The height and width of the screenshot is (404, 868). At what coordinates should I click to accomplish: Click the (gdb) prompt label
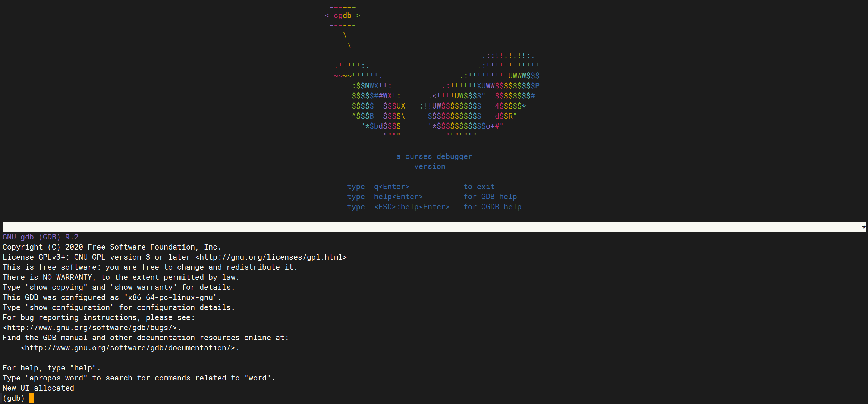(13, 398)
